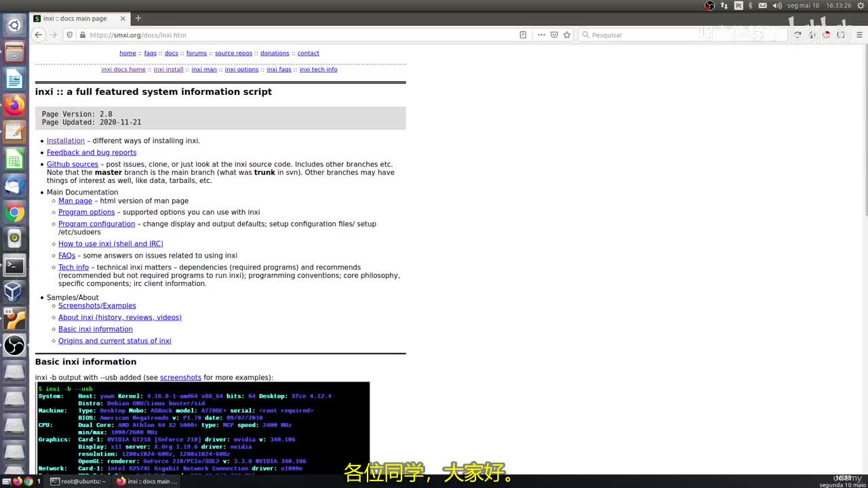Open the donations link
Viewport: 868px width, 488px height.
tap(275, 53)
